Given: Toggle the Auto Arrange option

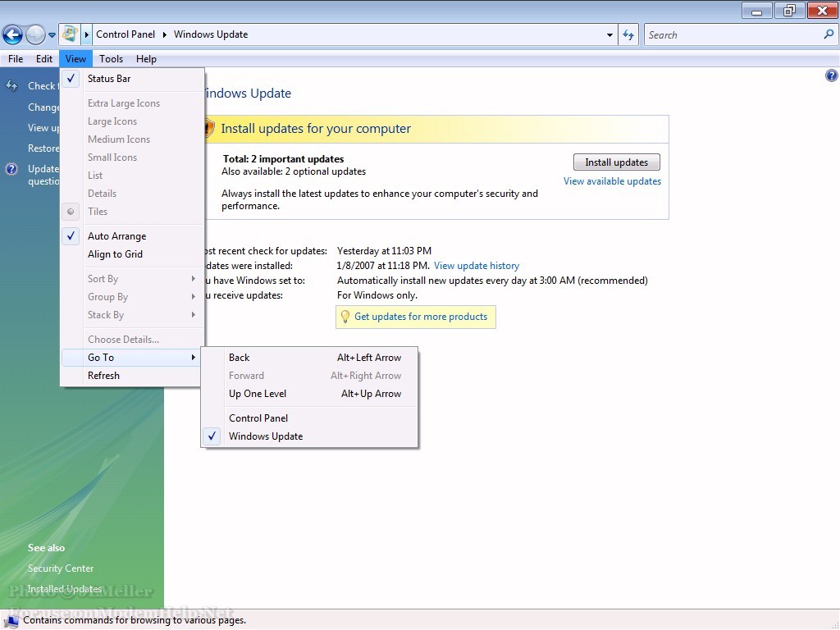Looking at the screenshot, I should click(132, 236).
